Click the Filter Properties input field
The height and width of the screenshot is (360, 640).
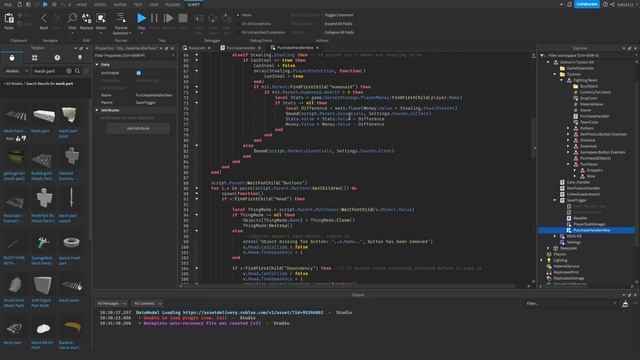coord(135,56)
